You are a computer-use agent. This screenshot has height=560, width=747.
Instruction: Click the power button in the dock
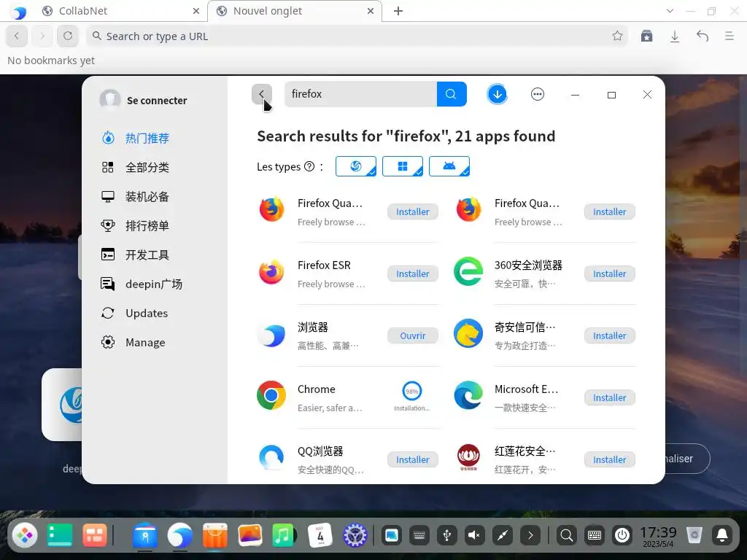[x=622, y=536]
